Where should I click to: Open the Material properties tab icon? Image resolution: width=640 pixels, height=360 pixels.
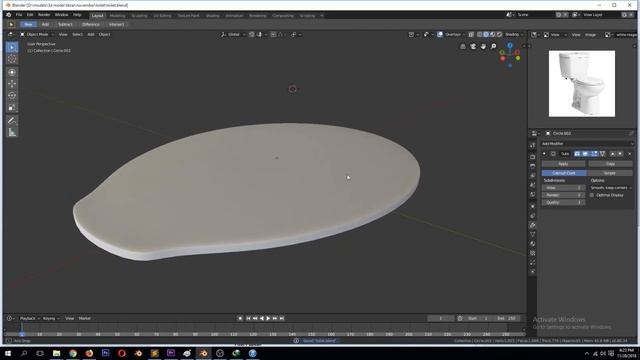533,244
